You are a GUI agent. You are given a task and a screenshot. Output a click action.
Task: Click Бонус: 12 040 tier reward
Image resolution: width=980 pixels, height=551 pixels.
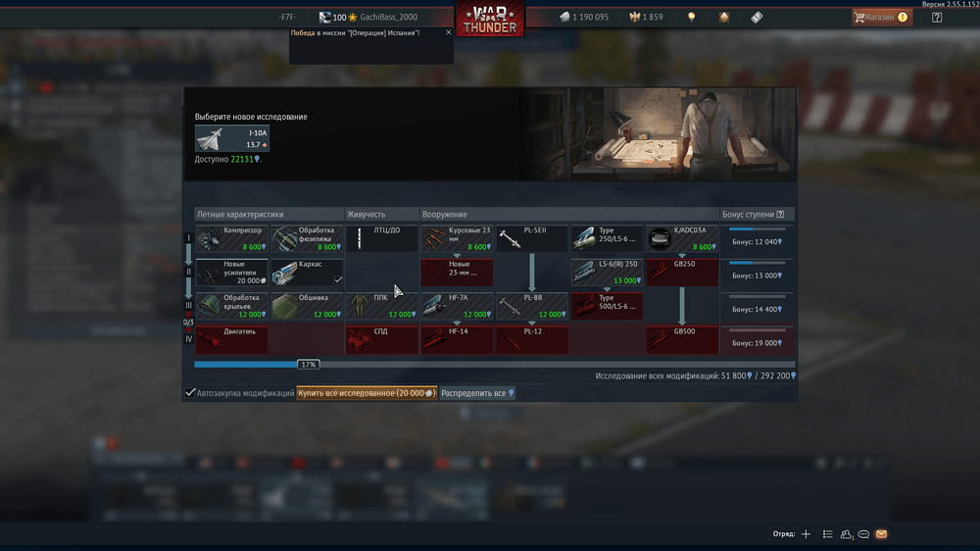(757, 241)
